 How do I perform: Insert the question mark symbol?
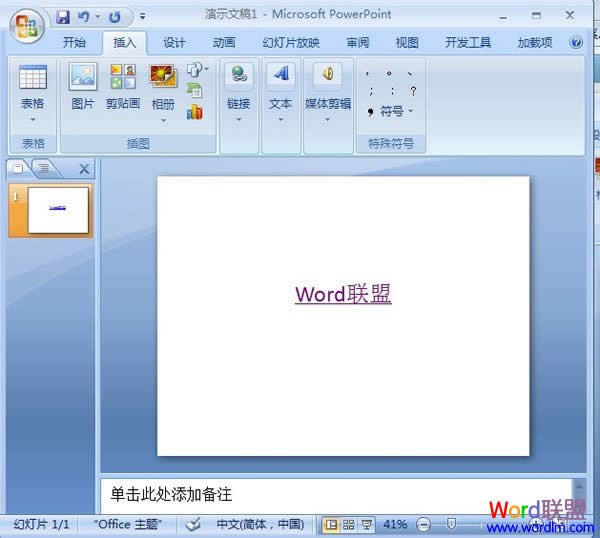point(413,91)
